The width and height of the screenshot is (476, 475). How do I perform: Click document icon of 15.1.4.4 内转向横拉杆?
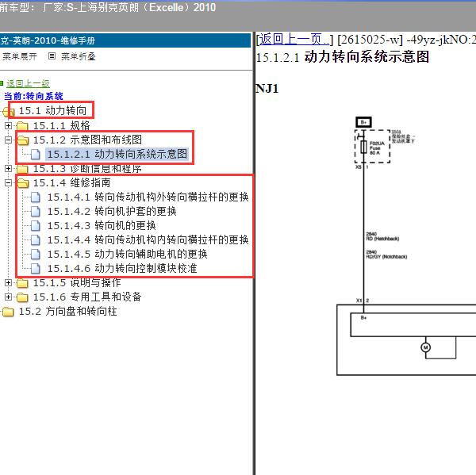[36, 240]
